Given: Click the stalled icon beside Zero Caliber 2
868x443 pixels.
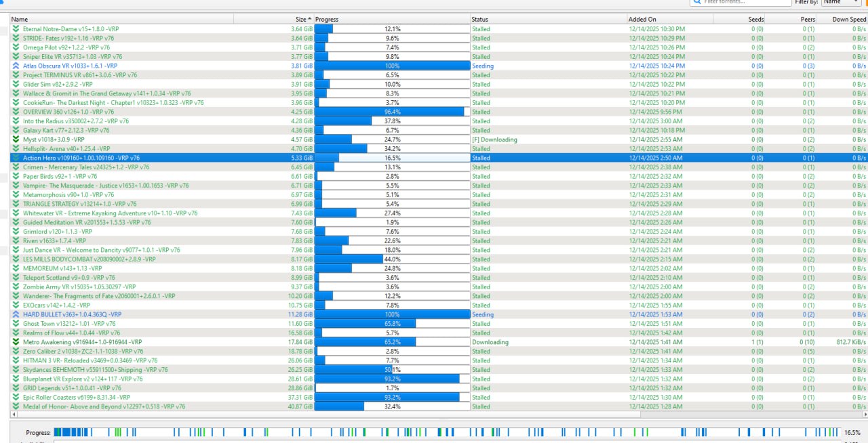Looking at the screenshot, I should [x=16, y=352].
